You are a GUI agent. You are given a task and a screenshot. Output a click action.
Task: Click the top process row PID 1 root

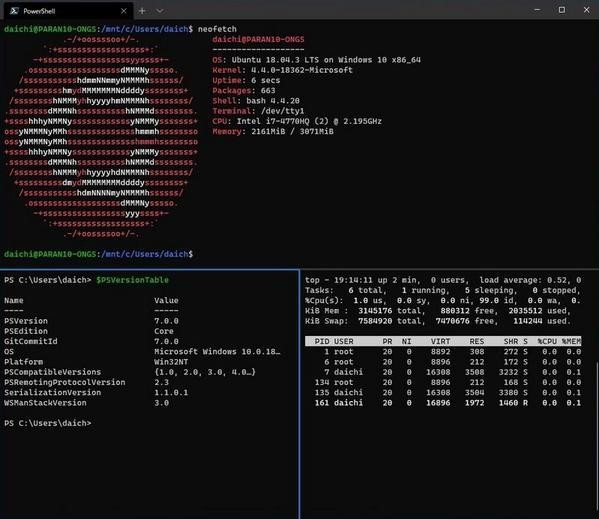[443, 351]
